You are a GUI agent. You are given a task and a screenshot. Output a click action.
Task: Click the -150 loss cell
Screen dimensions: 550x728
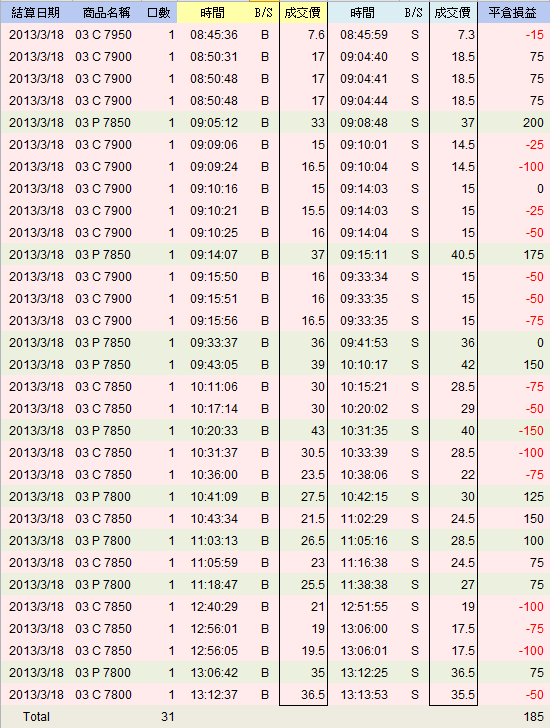click(531, 430)
